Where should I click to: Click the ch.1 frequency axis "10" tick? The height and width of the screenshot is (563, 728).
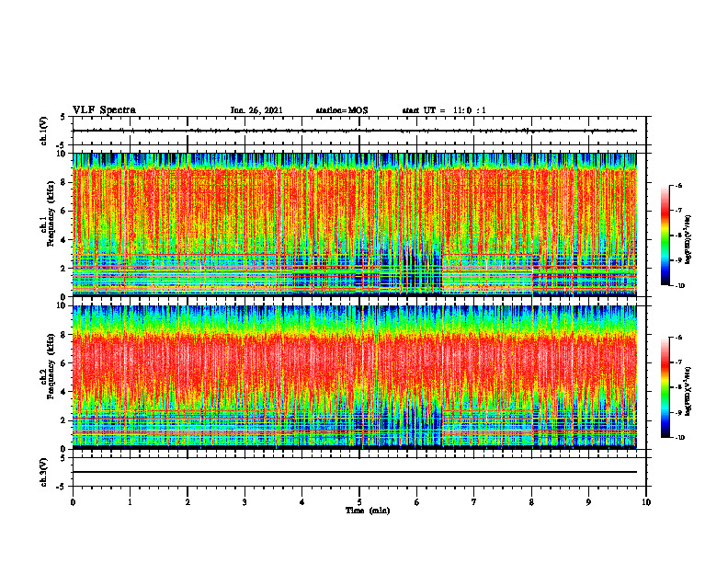[x=63, y=154]
